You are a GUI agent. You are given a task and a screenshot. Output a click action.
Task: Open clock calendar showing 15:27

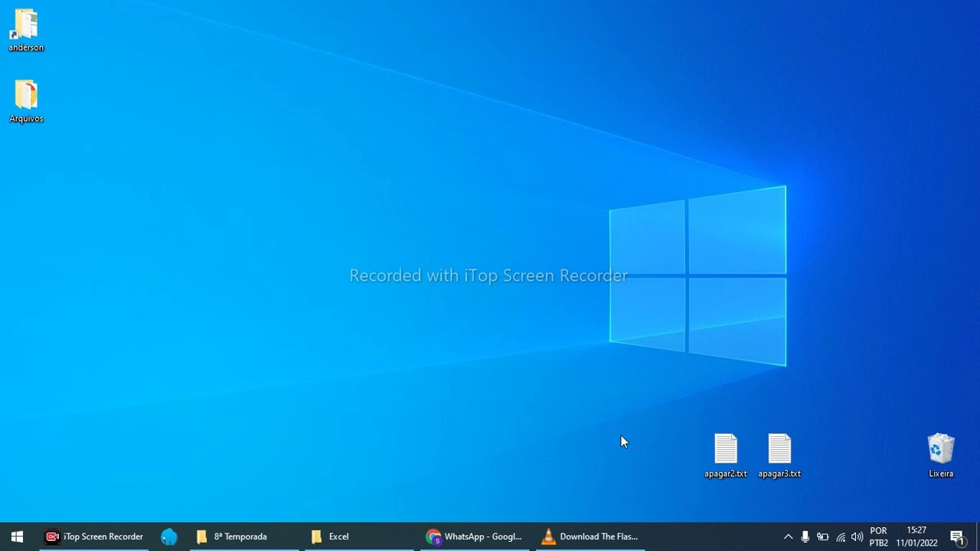(916, 536)
